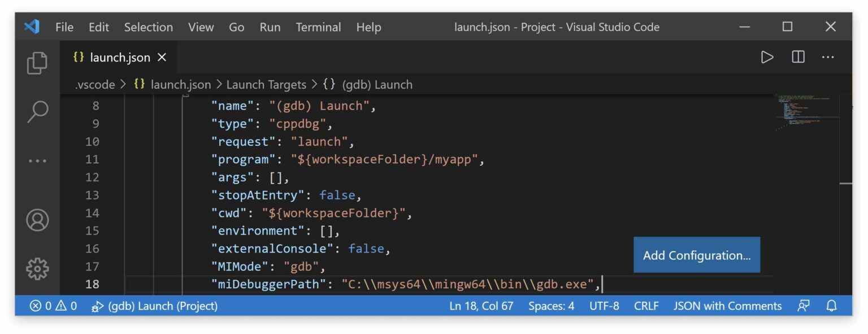Screen dimensions: 868x334
Task: Select the Search icon in activity bar
Action: coord(37,112)
